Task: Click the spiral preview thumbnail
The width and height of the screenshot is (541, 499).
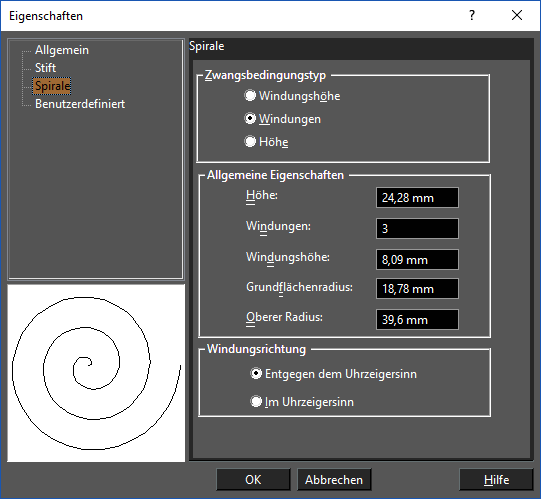Action: point(96,373)
